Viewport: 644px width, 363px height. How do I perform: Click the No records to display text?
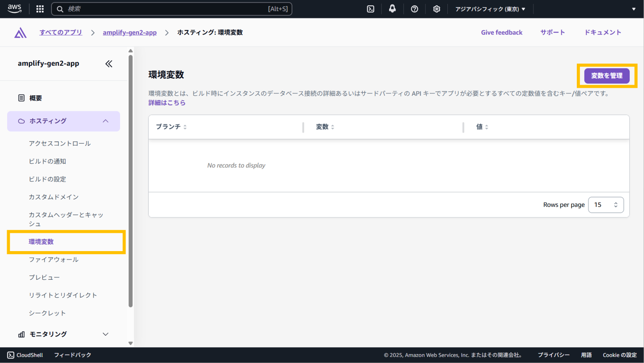tap(236, 166)
